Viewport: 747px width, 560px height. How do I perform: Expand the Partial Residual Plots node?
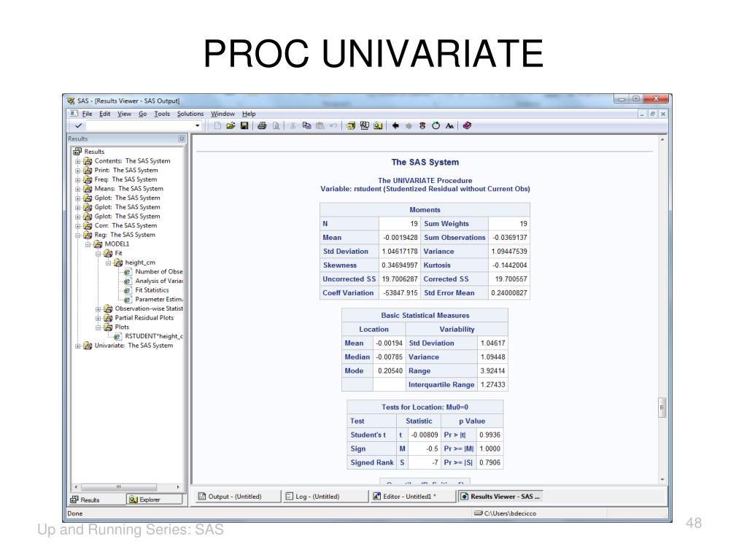click(x=98, y=318)
